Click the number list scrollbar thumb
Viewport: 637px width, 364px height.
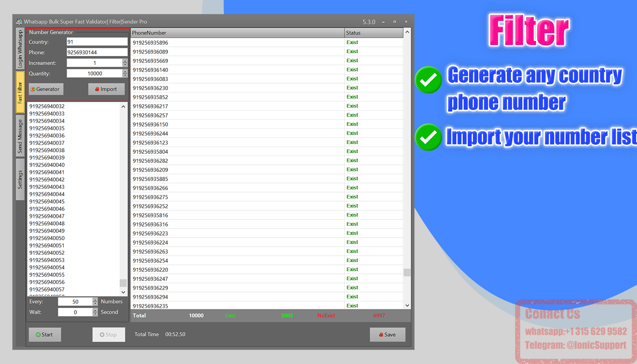(x=123, y=283)
